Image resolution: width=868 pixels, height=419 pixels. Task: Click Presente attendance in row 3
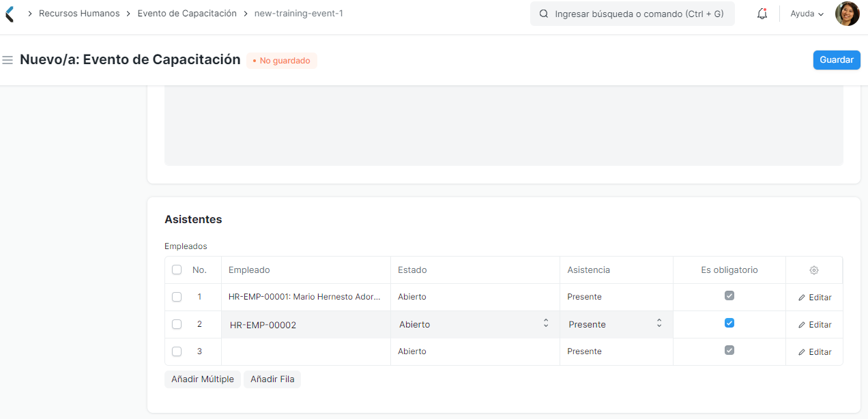(x=585, y=351)
